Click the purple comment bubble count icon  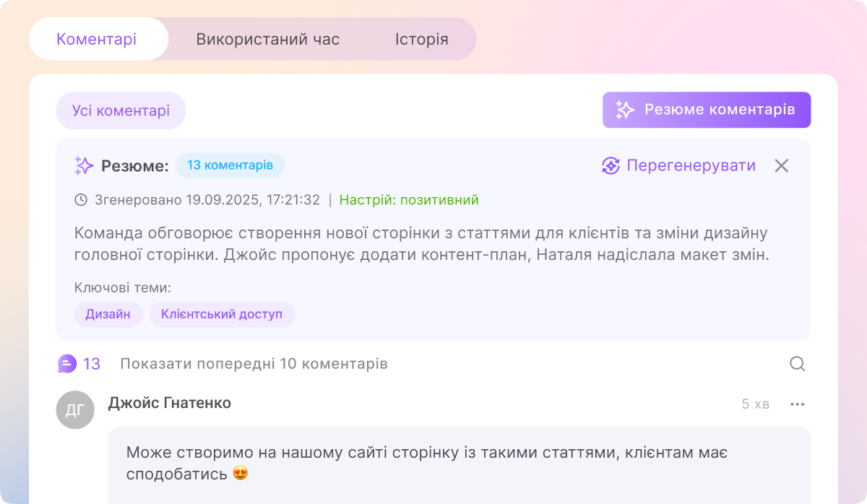pyautogui.click(x=67, y=364)
